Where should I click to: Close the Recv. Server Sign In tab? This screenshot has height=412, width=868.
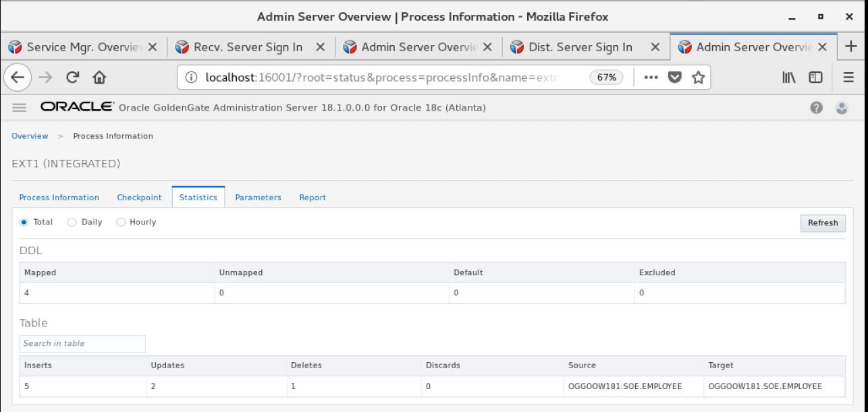click(x=320, y=47)
